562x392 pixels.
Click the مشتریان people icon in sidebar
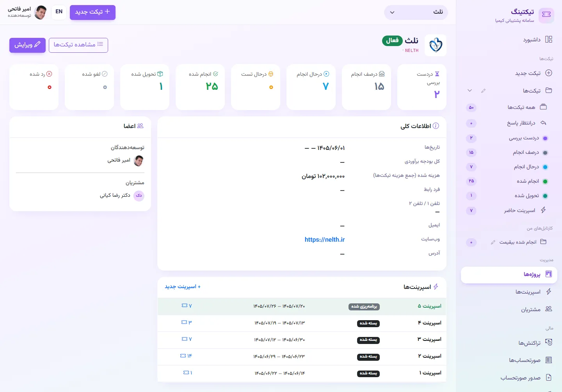coord(549,309)
